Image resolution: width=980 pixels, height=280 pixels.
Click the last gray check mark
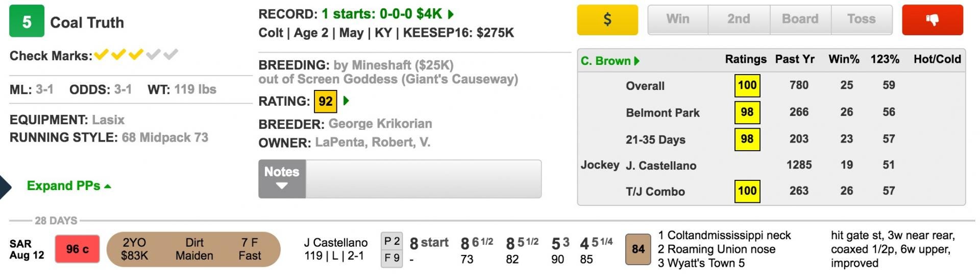point(171,54)
